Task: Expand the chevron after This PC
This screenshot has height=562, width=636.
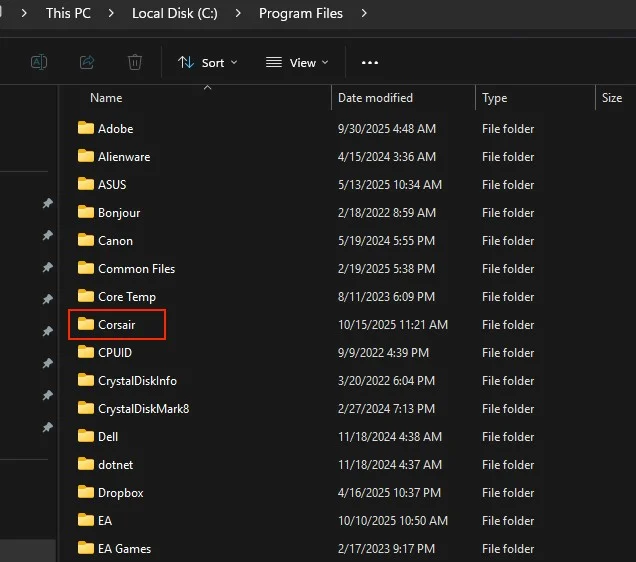Action: click(111, 13)
